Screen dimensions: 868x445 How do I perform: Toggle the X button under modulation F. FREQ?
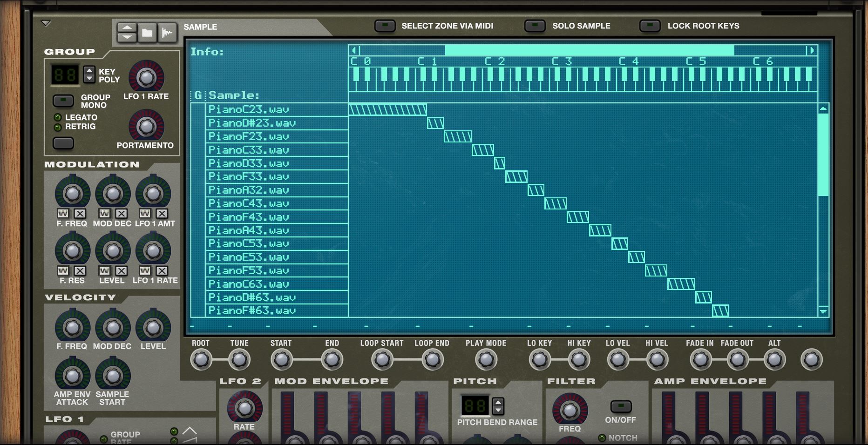[80, 214]
